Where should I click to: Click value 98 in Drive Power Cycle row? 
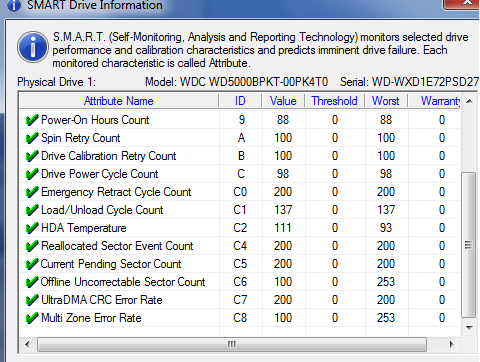tap(283, 174)
